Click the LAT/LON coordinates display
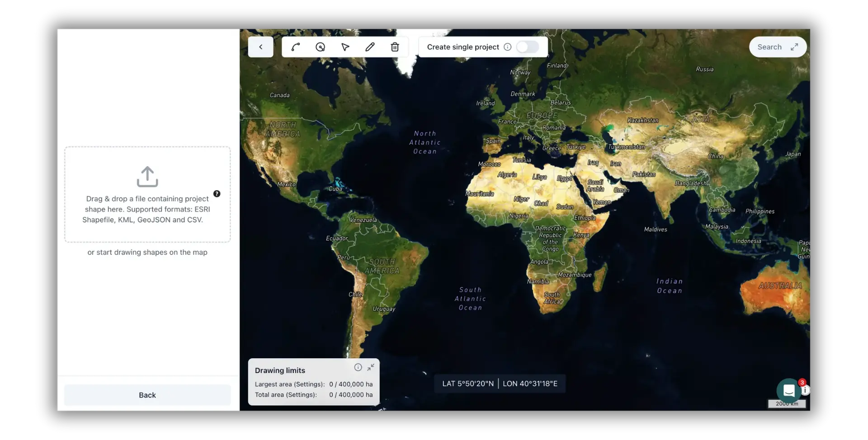 point(500,384)
